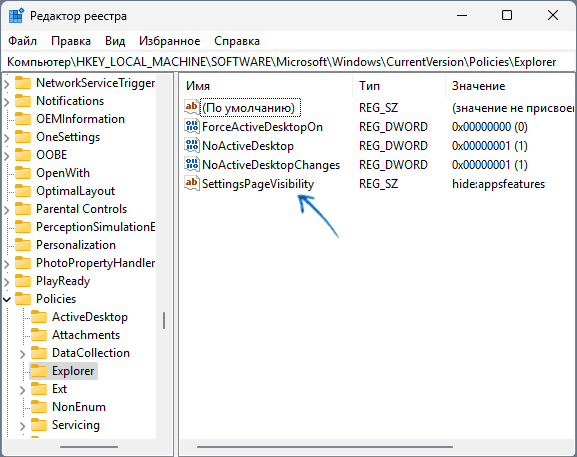This screenshot has width=577, height=457.
Task: Click the 0x00000000 (0) data cell
Action: 489,127
